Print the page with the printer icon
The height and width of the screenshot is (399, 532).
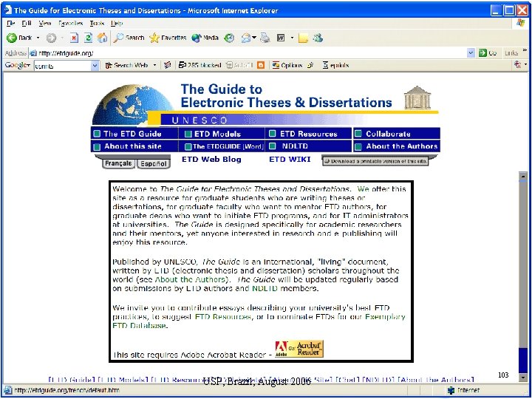(265, 38)
